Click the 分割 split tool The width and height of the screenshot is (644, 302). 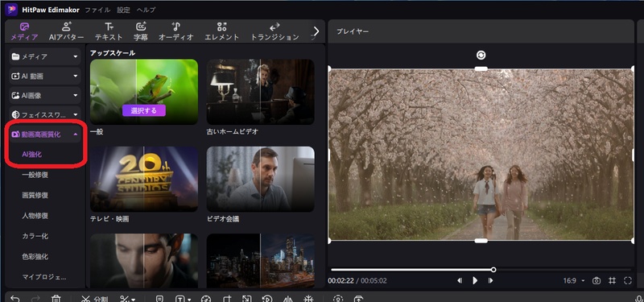[94, 299]
